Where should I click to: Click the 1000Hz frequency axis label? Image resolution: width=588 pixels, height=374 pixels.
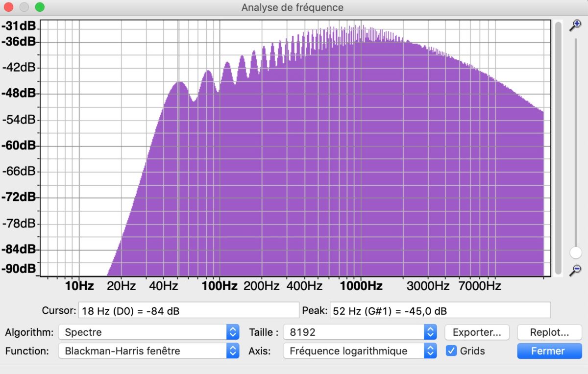[x=361, y=286]
